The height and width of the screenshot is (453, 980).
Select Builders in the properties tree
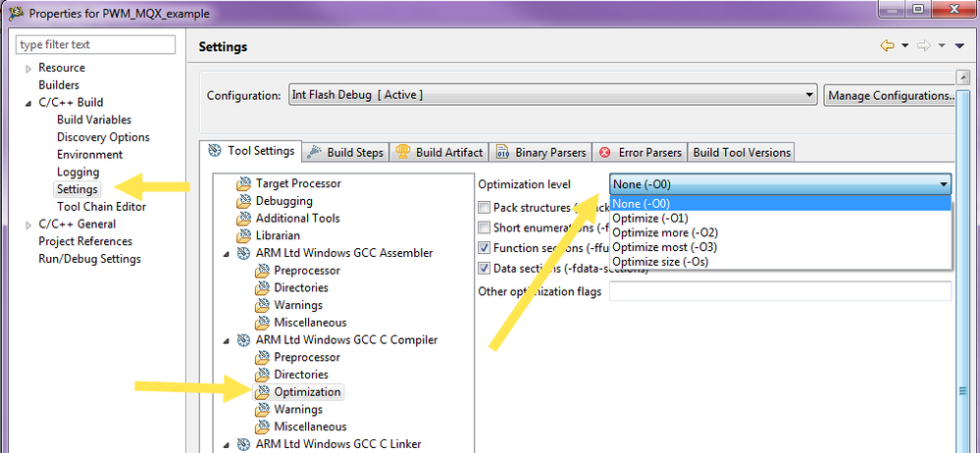coord(59,85)
